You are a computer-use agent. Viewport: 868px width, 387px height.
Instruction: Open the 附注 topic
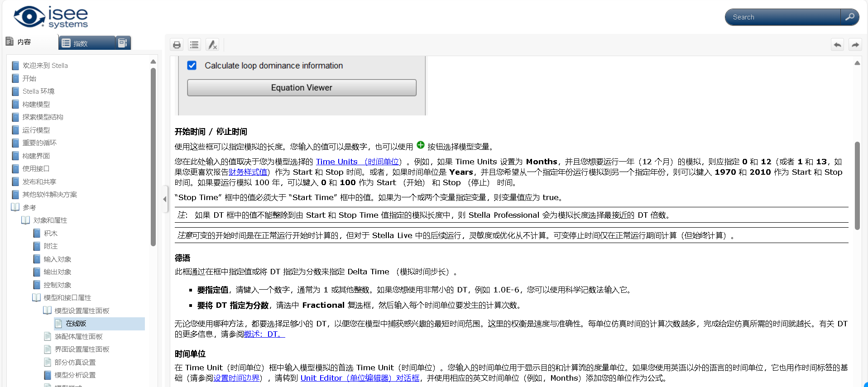coord(51,246)
